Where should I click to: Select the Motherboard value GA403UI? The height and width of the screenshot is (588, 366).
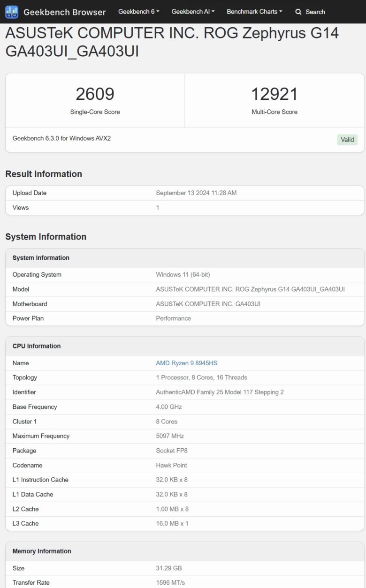[x=208, y=304]
